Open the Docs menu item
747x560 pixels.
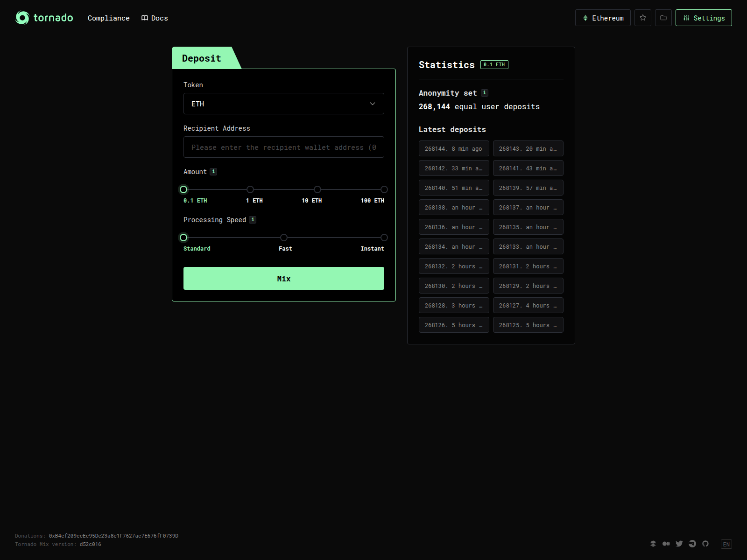pos(154,18)
